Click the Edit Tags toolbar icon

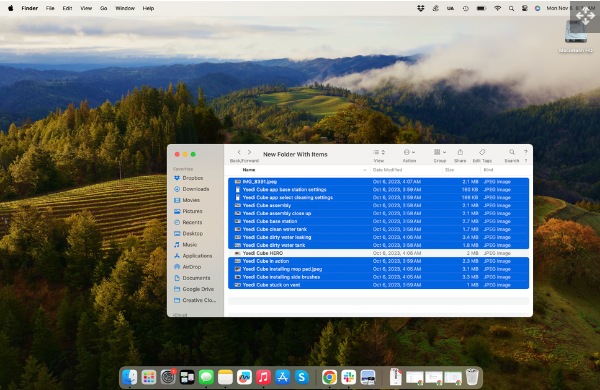tap(482, 152)
